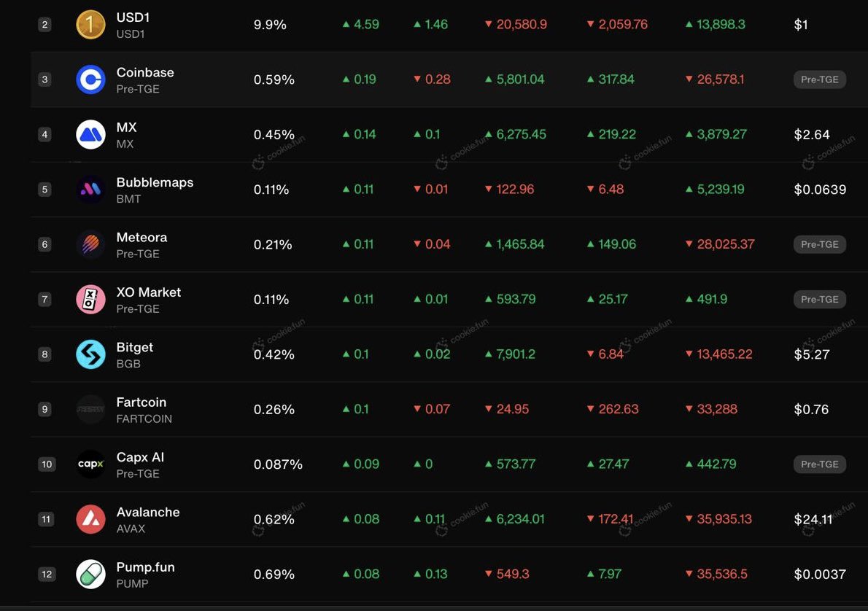Open the Avalanche project name

tap(148, 512)
